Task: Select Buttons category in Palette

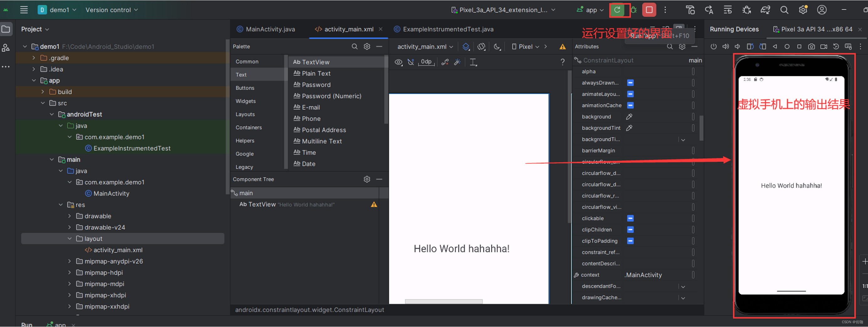Action: [x=245, y=88]
